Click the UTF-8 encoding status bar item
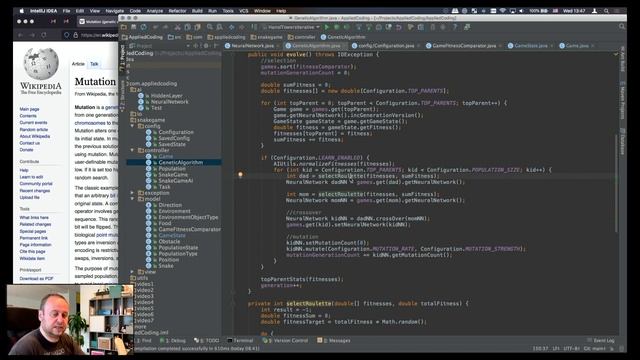This screenshot has width=640, height=360. coord(571,349)
